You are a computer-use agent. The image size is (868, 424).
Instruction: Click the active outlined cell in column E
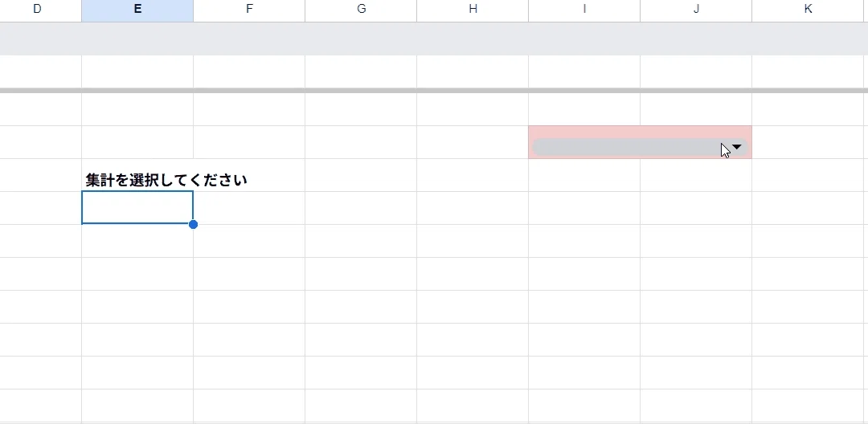click(137, 208)
